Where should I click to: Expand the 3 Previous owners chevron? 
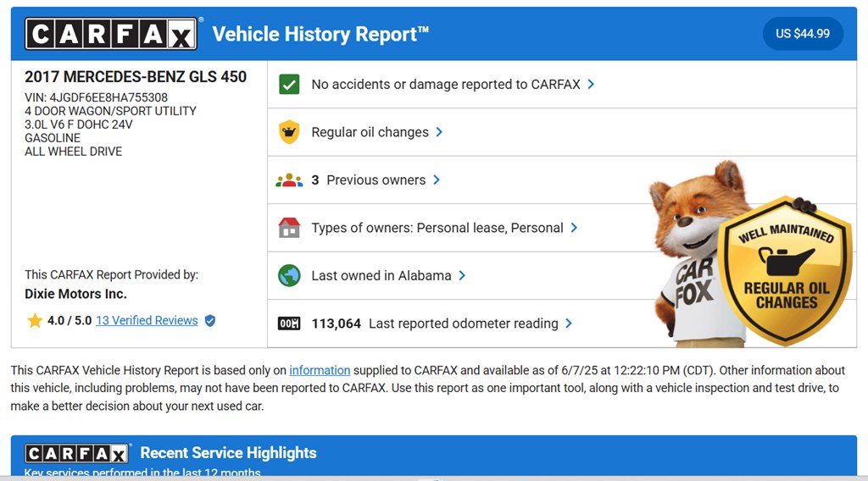coord(437,180)
